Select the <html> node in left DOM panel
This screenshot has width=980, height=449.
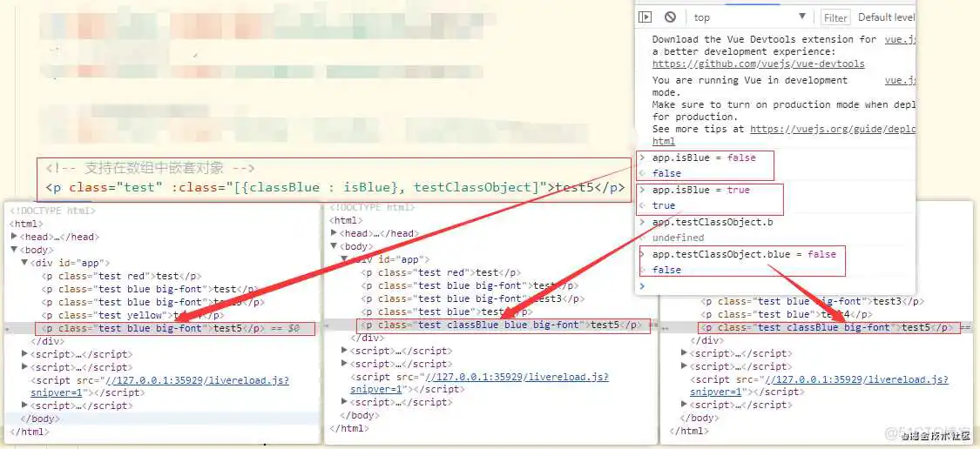coord(26,224)
